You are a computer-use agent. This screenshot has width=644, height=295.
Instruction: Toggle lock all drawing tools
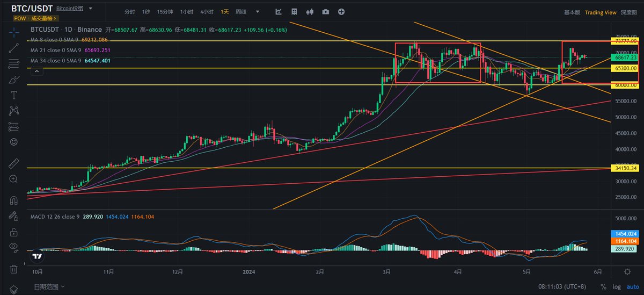pyautogui.click(x=14, y=232)
